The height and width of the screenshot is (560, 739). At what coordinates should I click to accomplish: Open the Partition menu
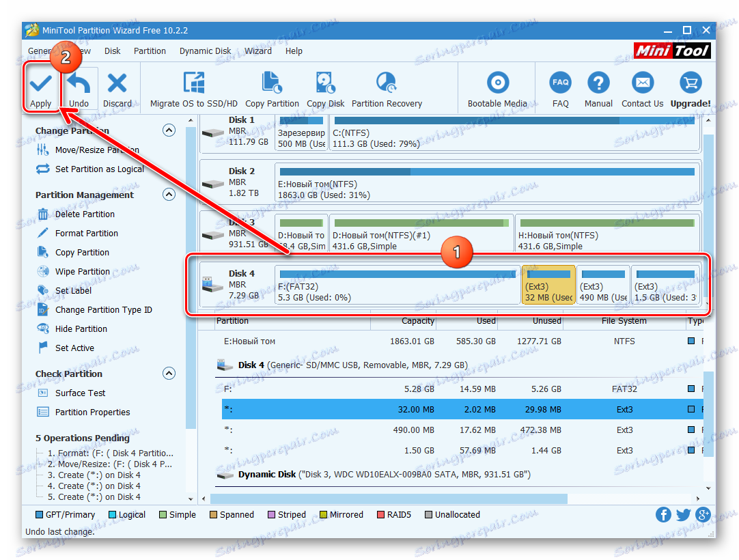click(150, 51)
